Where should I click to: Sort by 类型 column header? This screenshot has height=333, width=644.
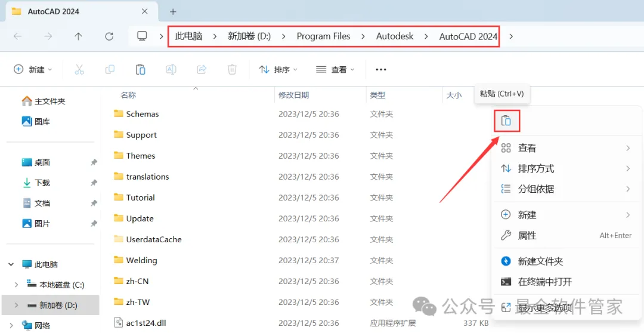(x=377, y=95)
